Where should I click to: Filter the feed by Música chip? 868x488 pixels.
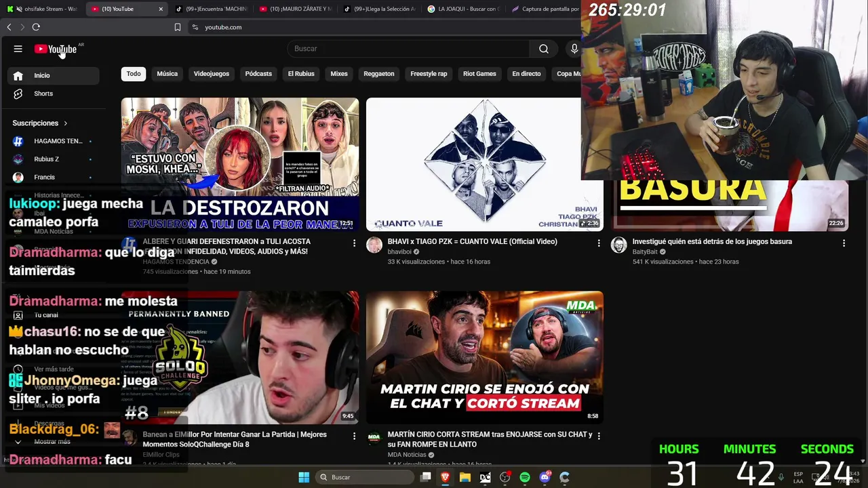[167, 74]
